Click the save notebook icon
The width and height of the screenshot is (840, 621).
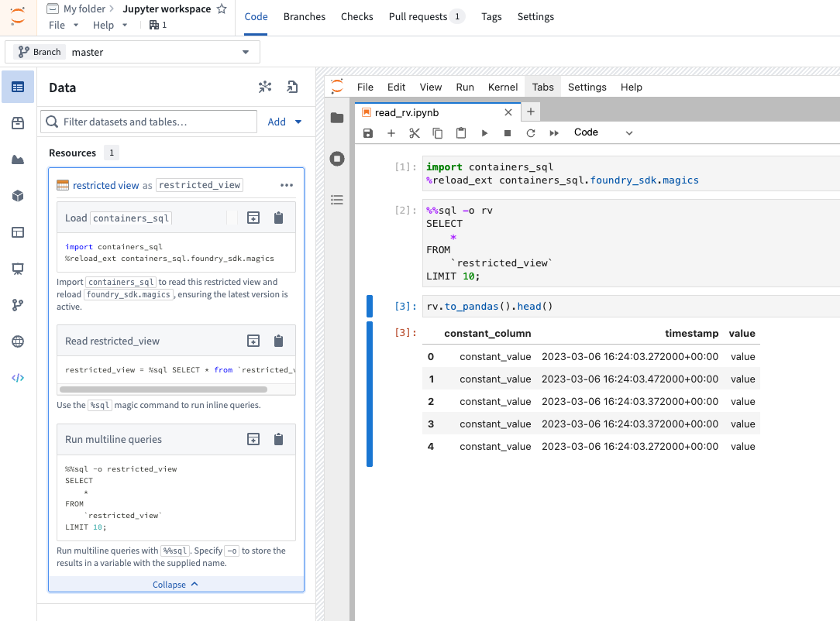(x=368, y=133)
